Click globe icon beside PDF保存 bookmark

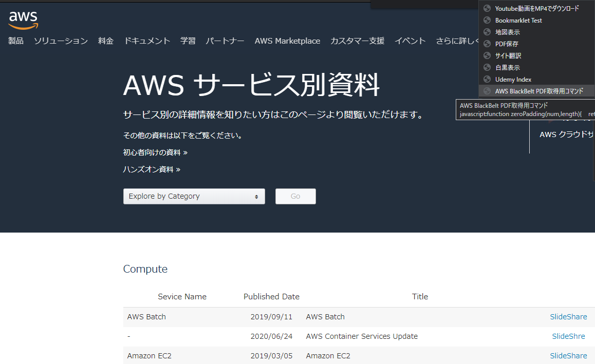[487, 44]
